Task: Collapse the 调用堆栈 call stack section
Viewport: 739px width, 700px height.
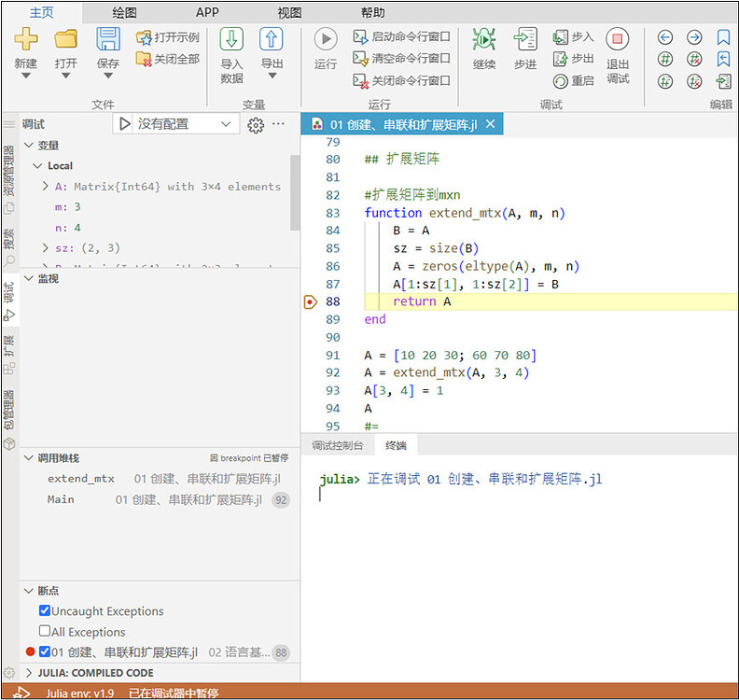Action: 29,458
